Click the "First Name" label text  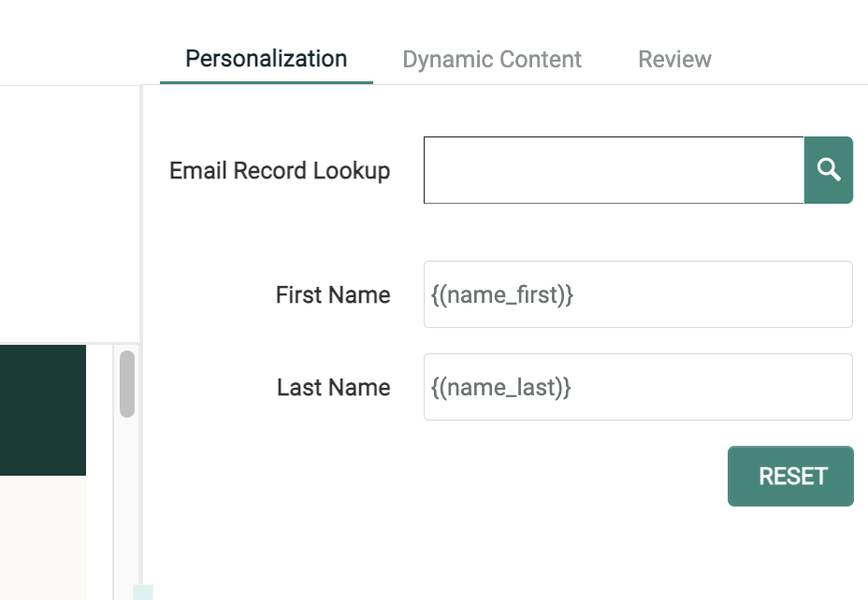point(332,295)
